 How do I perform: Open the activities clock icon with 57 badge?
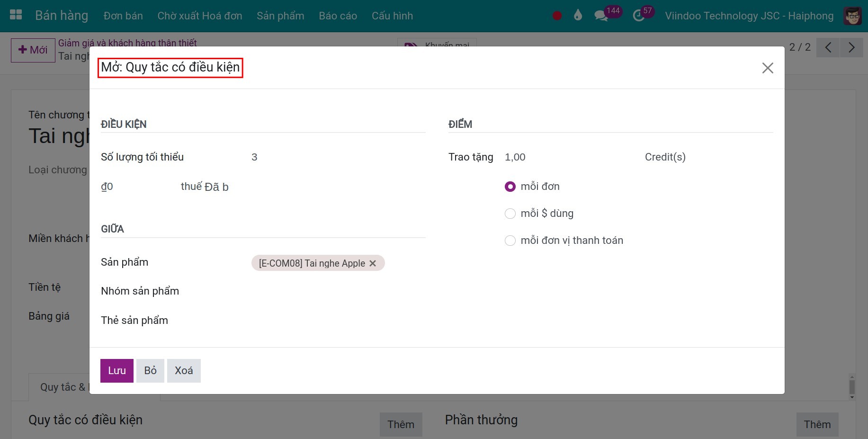[x=639, y=16]
